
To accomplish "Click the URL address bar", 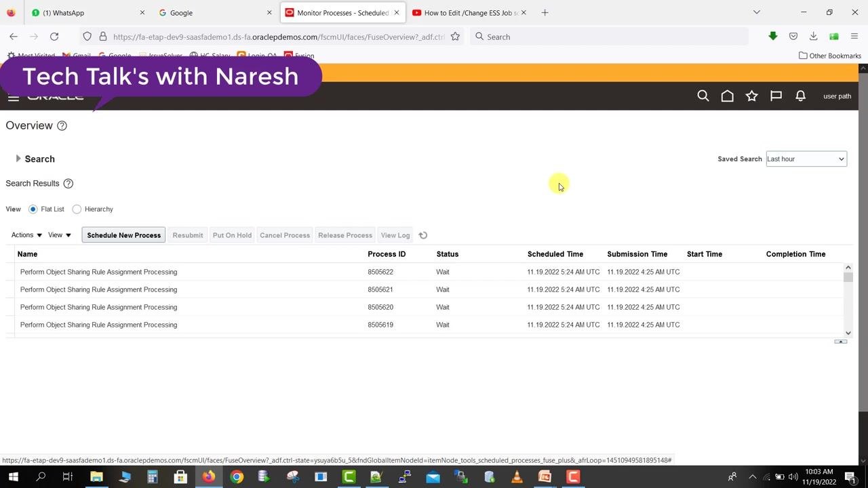I will pyautogui.click(x=279, y=37).
